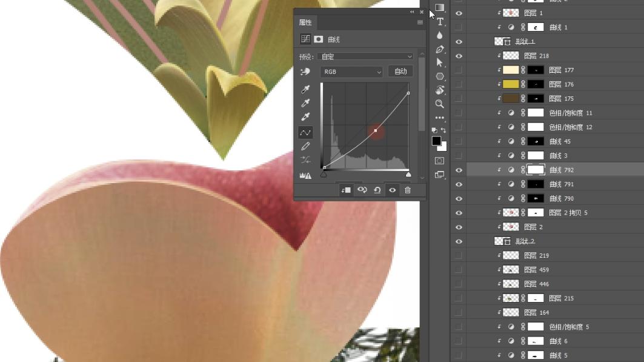The image size is (644, 362).
Task: Open the 预设 preset dropdown
Action: pyautogui.click(x=367, y=57)
